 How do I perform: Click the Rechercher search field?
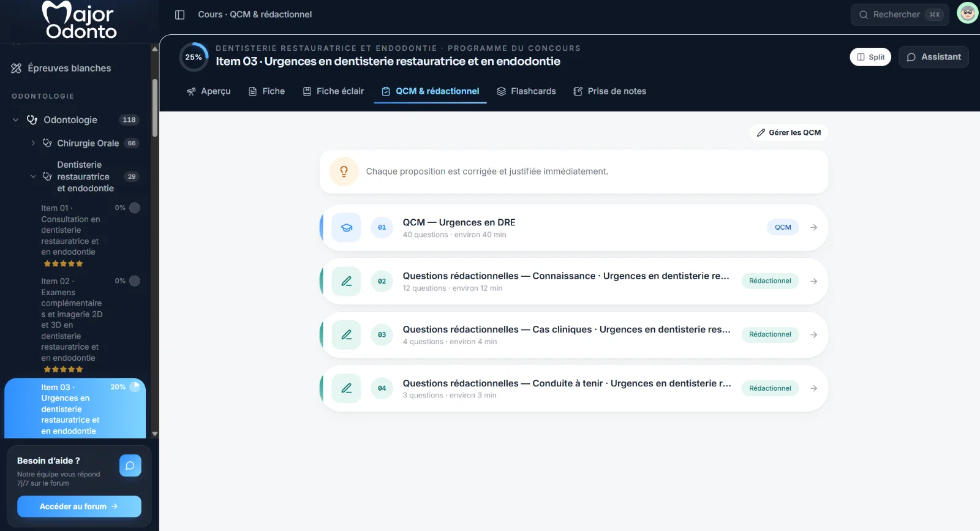tap(899, 15)
